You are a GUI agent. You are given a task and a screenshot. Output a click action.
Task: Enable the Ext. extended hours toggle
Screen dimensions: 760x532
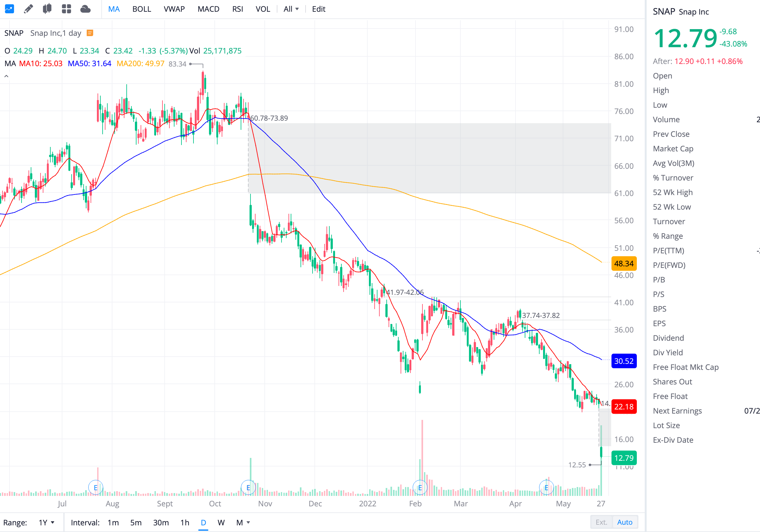(x=601, y=522)
